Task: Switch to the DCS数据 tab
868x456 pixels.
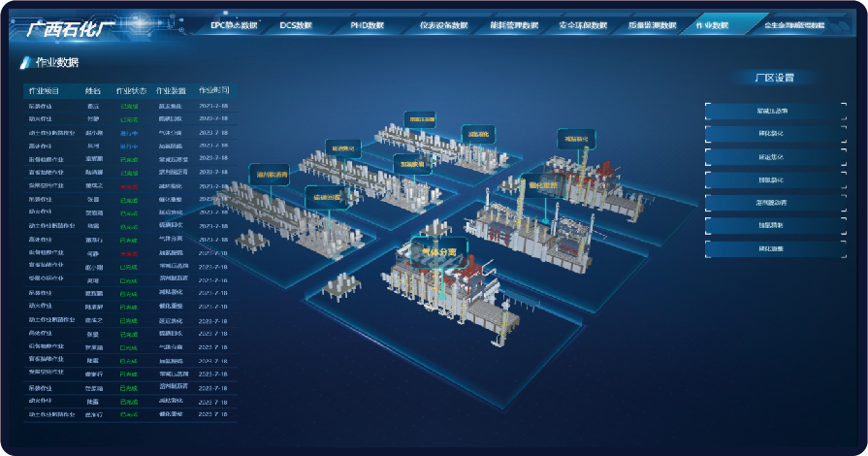Action: click(296, 25)
